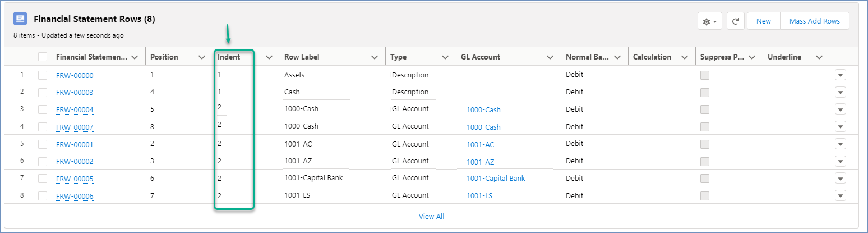Open the 1001-Capital Bank GL Account link
This screenshot has height=233, width=868.
tap(496, 179)
